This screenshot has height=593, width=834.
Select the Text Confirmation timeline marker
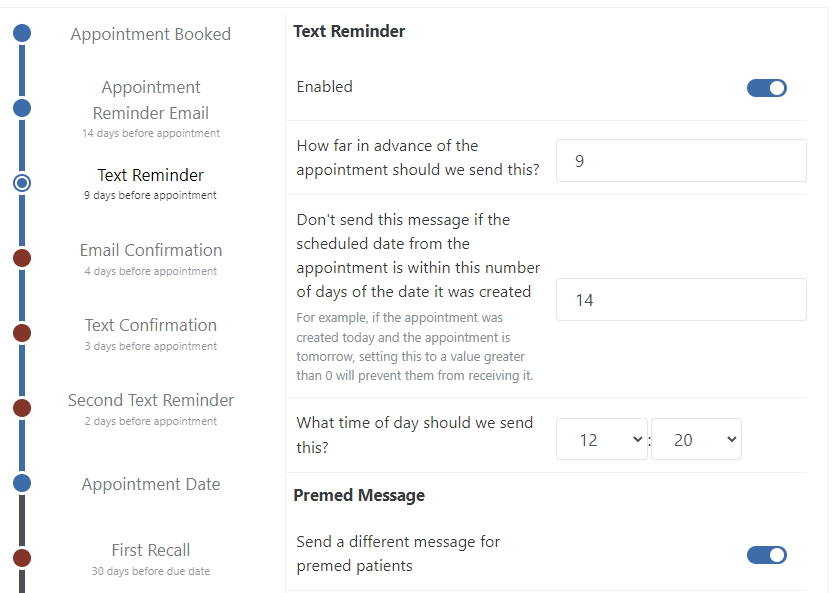coord(22,333)
